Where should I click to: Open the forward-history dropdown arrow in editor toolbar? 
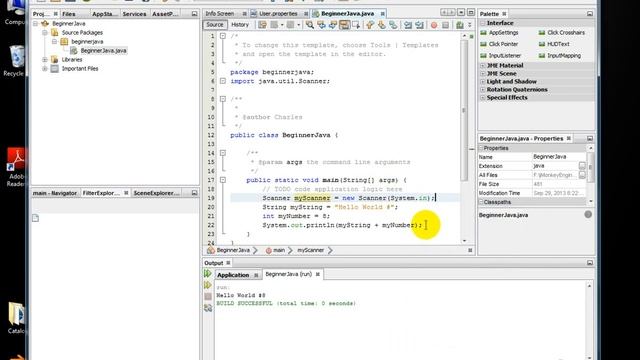[298, 25]
